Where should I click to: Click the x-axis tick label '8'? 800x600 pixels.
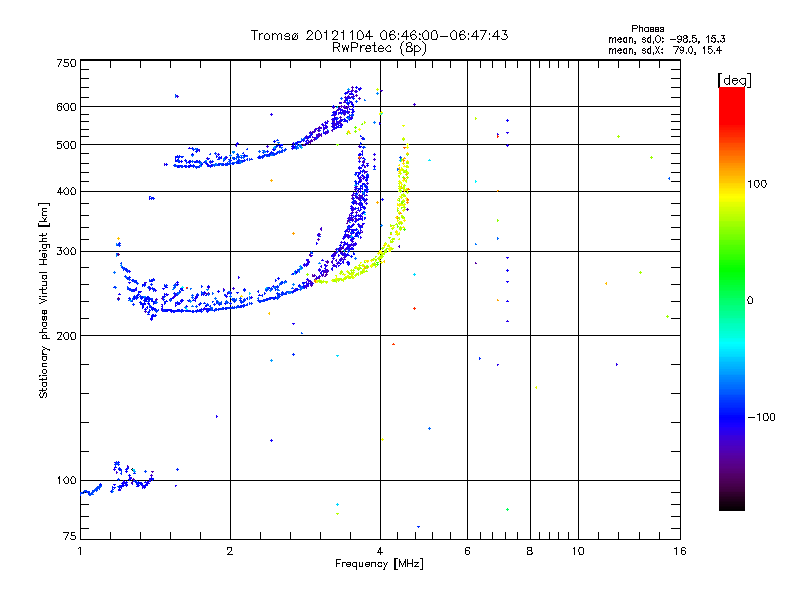point(530,551)
